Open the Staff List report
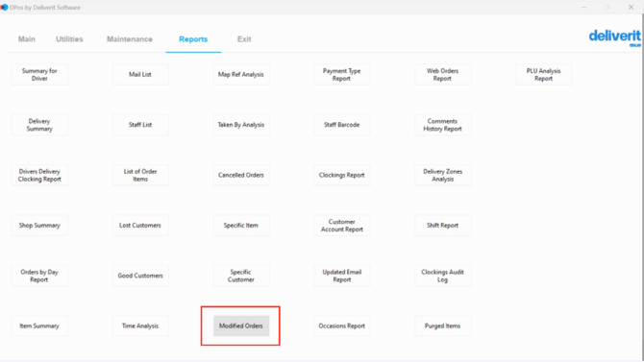644x362 pixels. pos(140,125)
